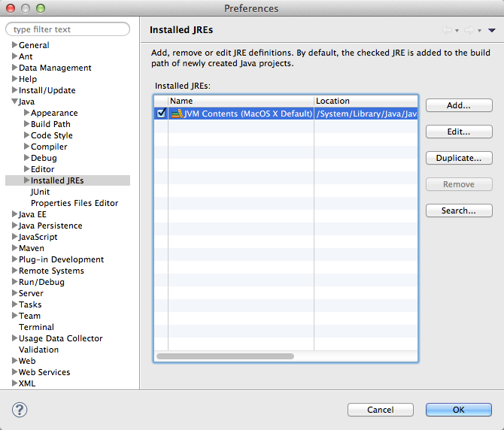This screenshot has width=504, height=430.
Task: Toggle the JVM Contents JRE checkbox
Action: click(161, 113)
